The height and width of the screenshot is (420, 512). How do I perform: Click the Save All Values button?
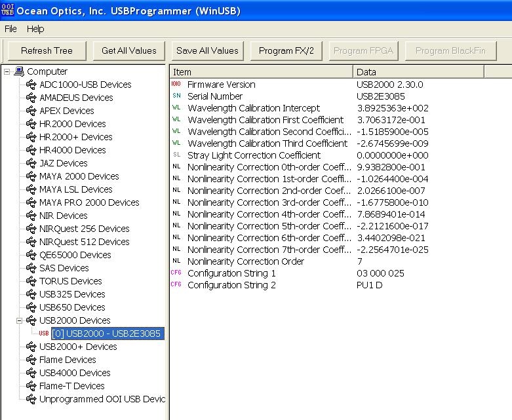pyautogui.click(x=207, y=50)
